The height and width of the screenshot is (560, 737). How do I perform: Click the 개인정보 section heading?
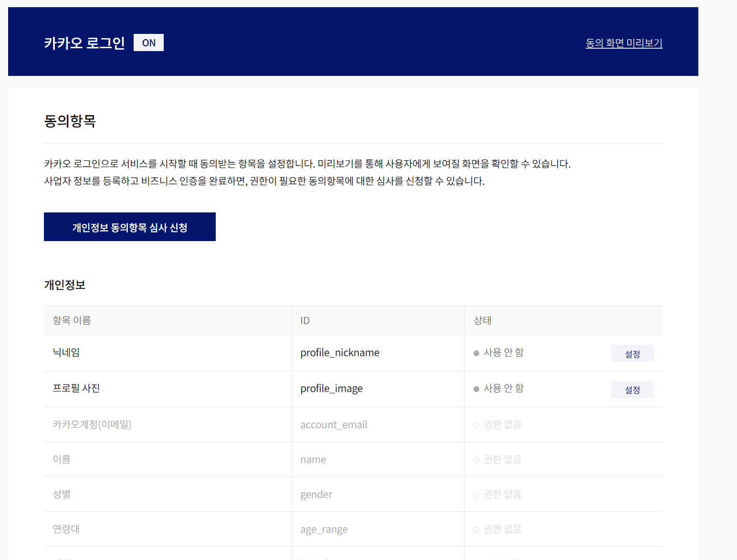point(64,285)
